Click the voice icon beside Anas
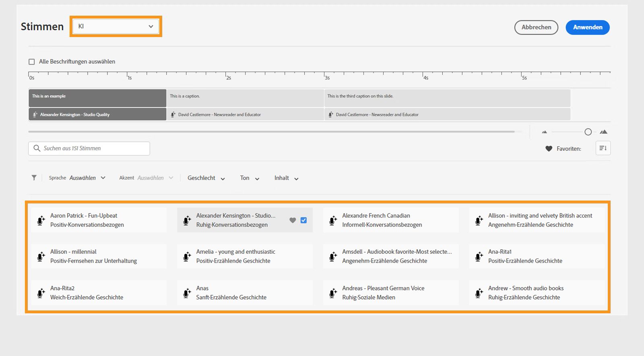The image size is (644, 356). click(187, 293)
